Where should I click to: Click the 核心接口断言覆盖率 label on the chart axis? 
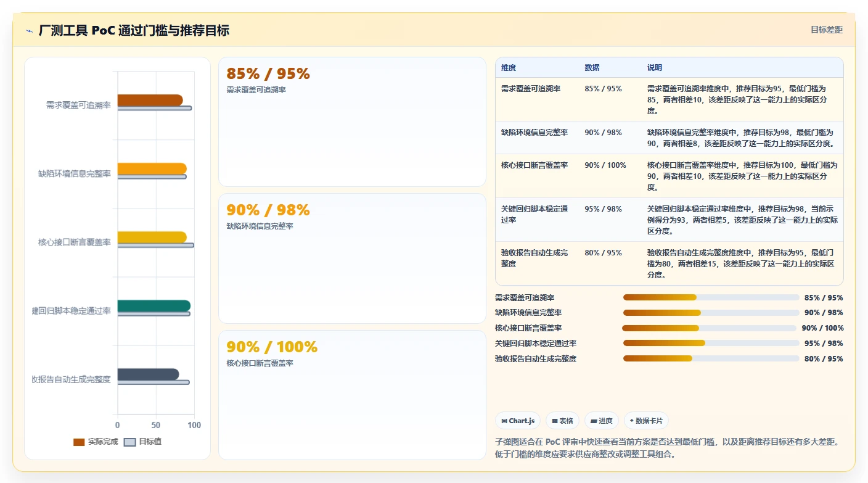[x=75, y=242]
